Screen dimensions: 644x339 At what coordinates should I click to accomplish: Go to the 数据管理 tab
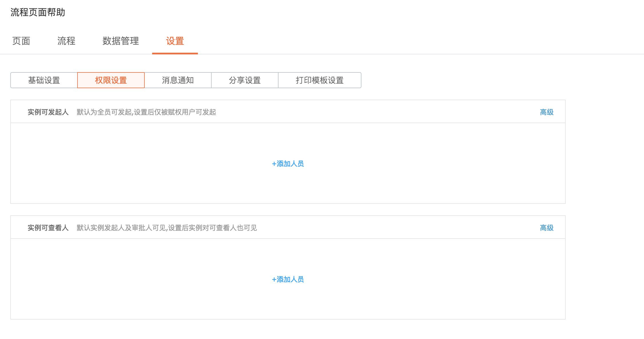[120, 41]
